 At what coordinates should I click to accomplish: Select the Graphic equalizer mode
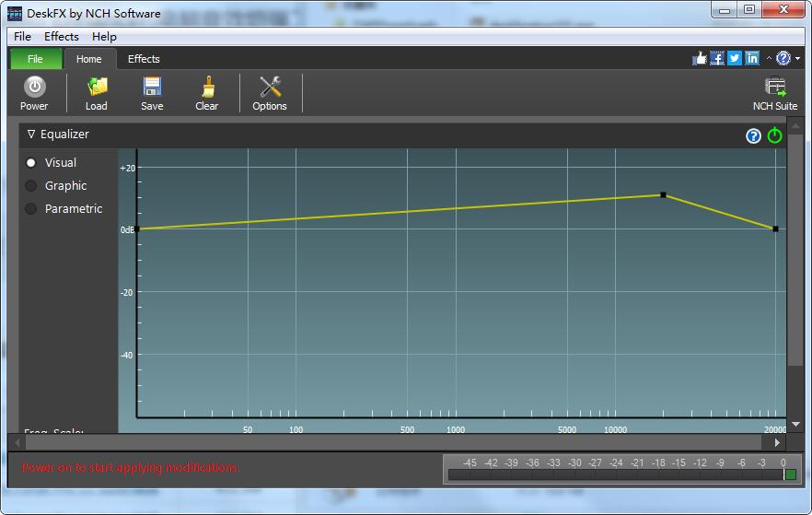[31, 185]
